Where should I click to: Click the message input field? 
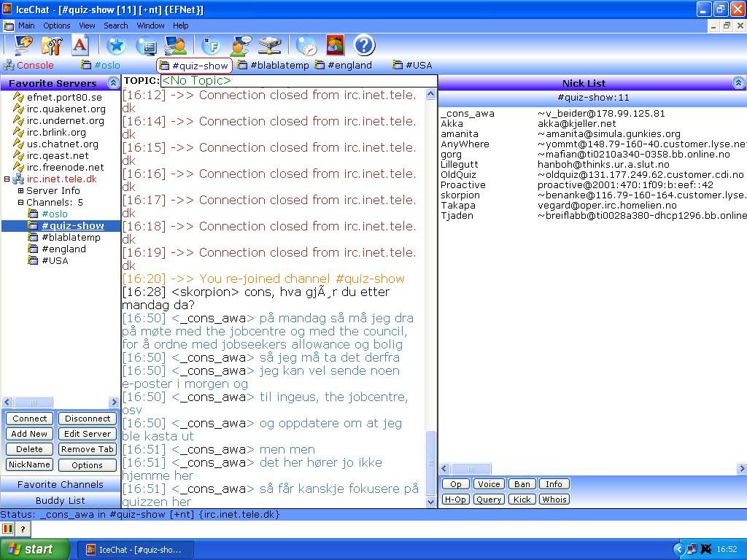click(388, 529)
